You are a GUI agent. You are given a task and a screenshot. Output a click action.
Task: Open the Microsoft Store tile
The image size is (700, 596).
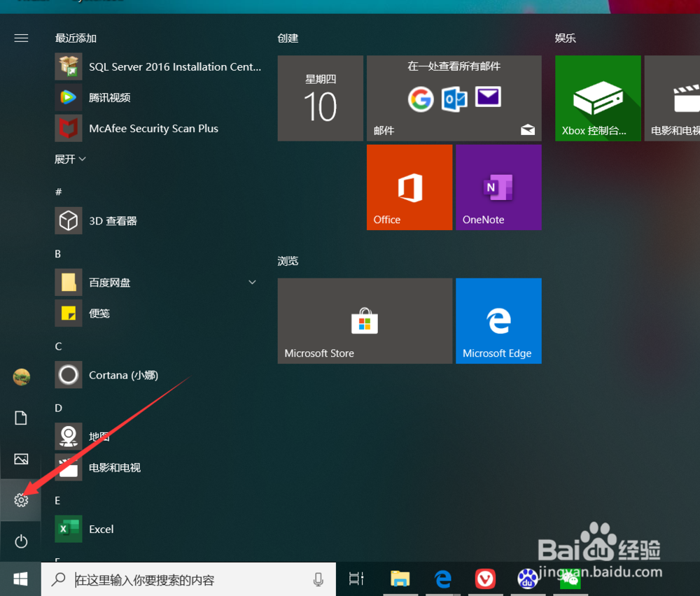(365, 321)
